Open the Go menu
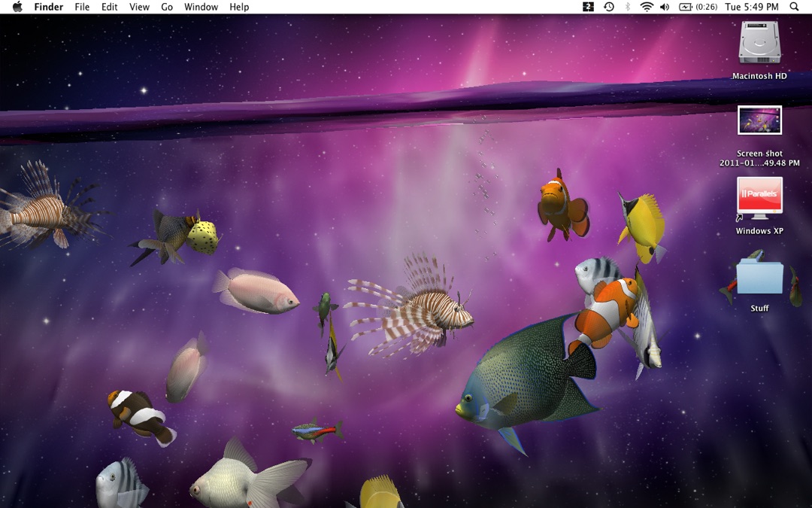Screen dimensions: 812x508 pos(167,7)
